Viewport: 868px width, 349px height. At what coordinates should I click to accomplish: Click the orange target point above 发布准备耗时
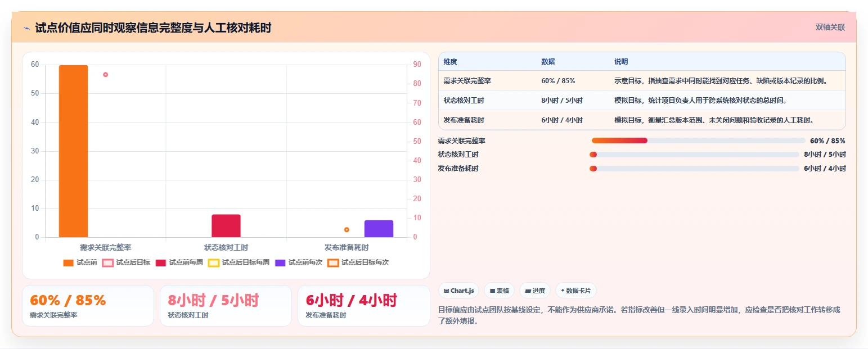point(347,230)
